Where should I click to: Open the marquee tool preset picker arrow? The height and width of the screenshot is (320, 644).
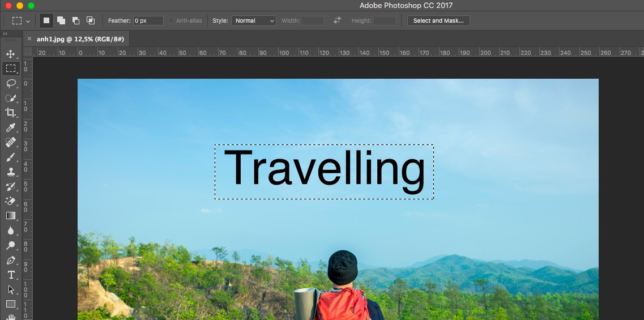pyautogui.click(x=28, y=21)
